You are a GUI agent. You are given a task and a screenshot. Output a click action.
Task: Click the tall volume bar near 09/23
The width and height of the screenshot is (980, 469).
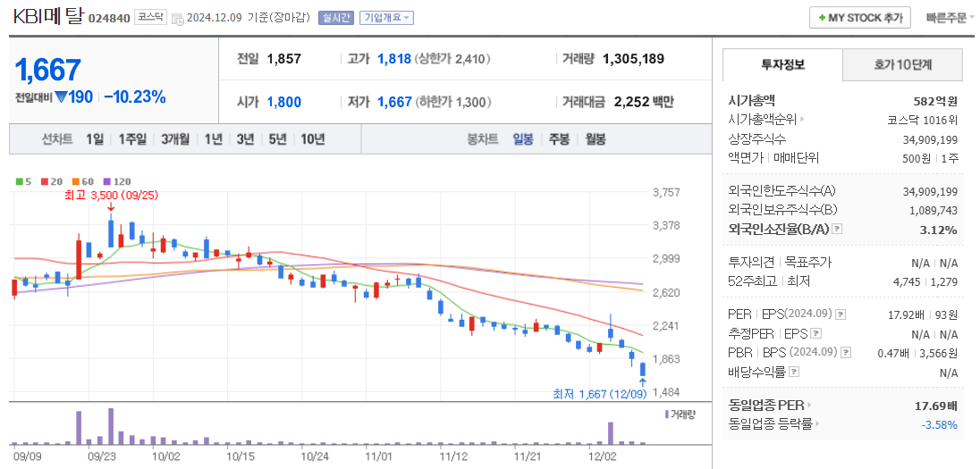click(x=111, y=426)
